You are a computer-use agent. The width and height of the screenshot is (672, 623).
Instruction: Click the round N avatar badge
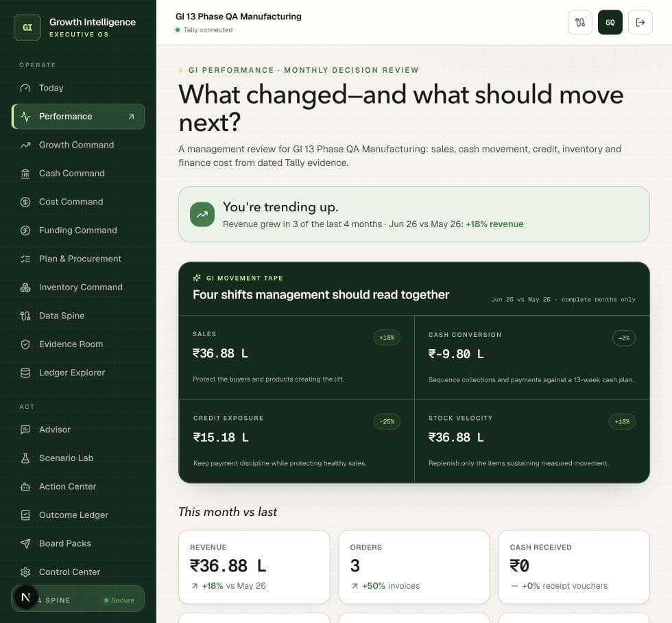coord(26,598)
